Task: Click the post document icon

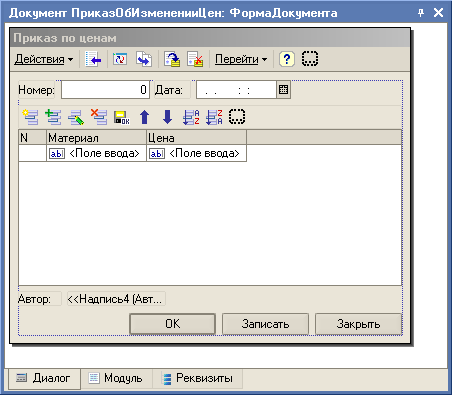Action: point(172,59)
